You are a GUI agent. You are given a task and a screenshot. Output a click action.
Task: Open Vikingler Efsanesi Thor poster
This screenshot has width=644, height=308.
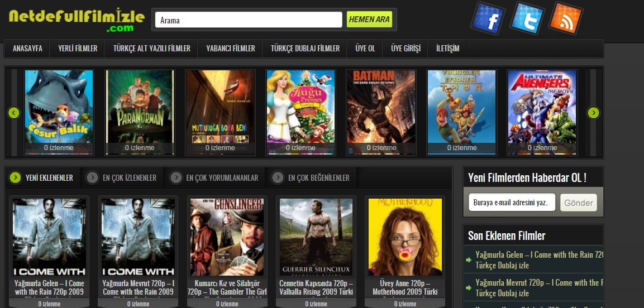click(462, 112)
